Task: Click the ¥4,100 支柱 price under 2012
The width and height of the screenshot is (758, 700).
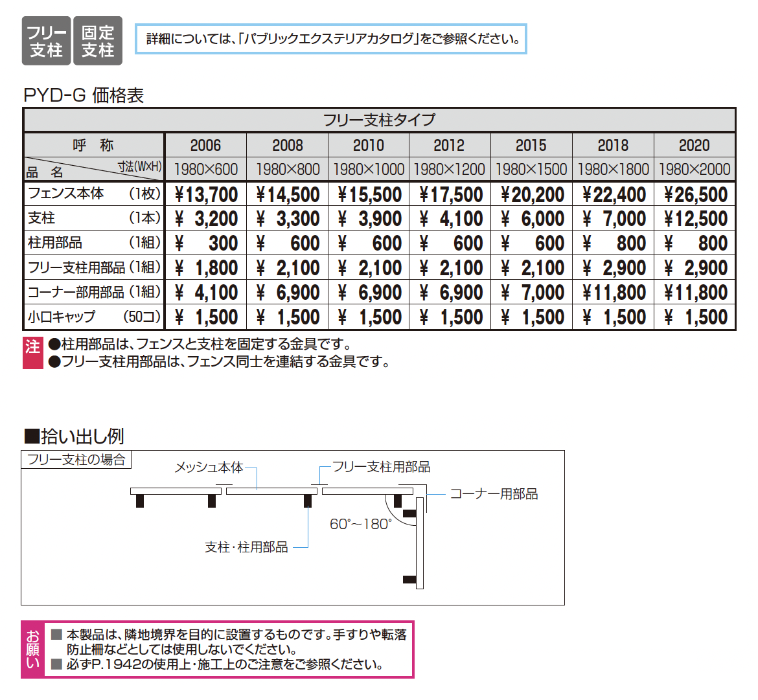Action: point(450,219)
